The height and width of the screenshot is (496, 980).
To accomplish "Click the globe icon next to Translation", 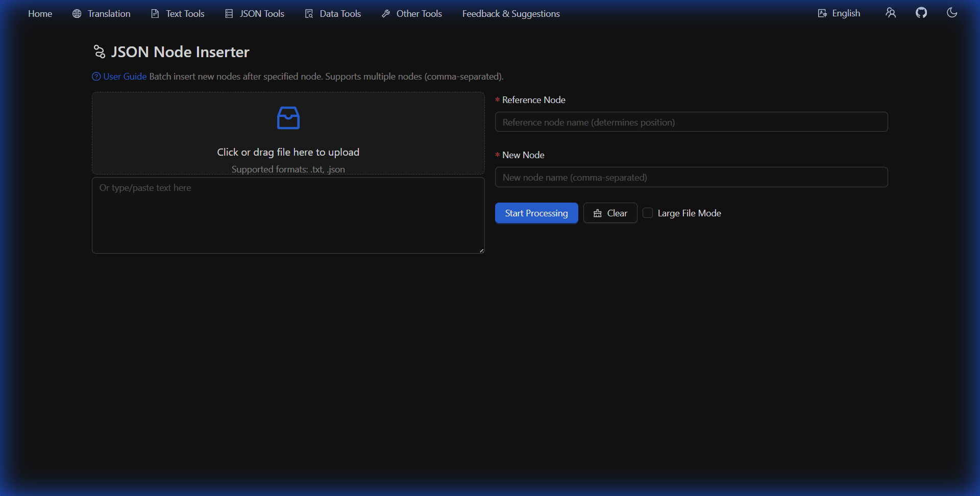I will (77, 14).
